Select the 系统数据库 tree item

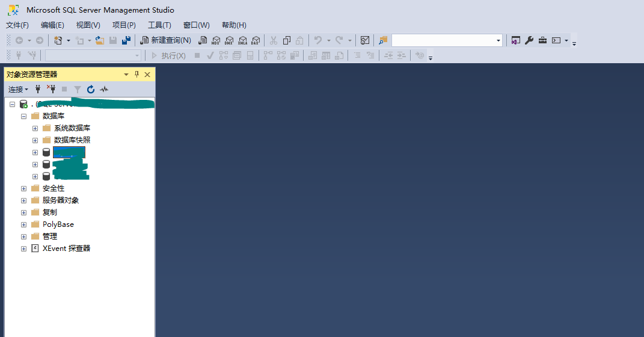click(72, 128)
